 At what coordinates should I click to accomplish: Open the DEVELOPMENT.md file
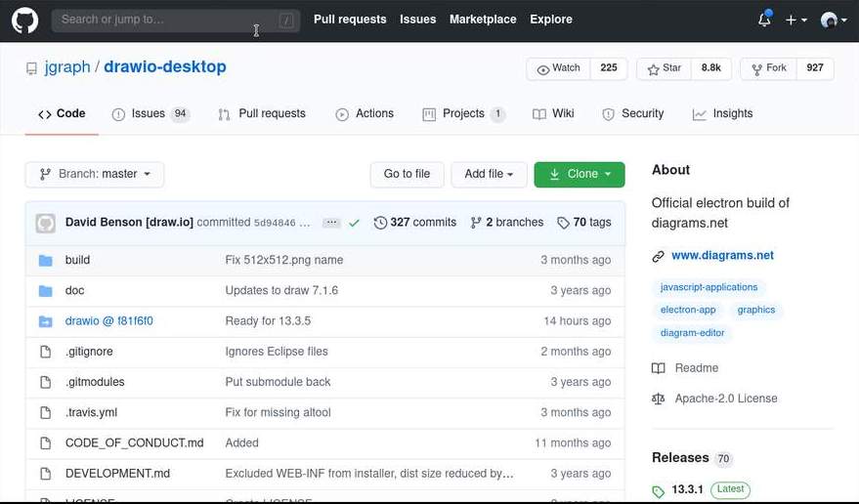click(x=117, y=474)
